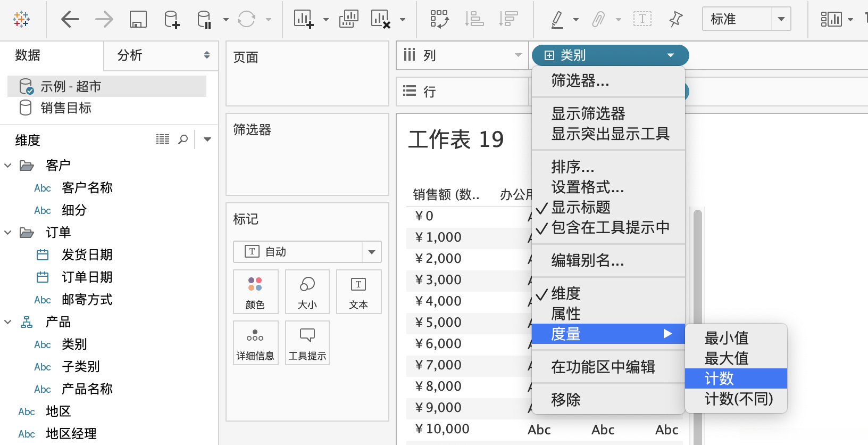
Task: Sort ascending from the toolbar
Action: coord(474,19)
